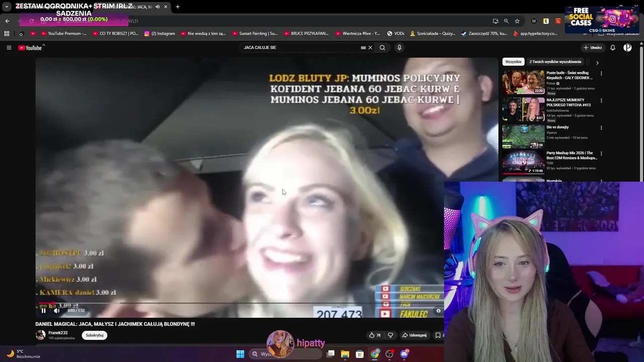Click the Subskrybuj subscribe button
Viewport: 644px width, 362px height.
[95, 335]
